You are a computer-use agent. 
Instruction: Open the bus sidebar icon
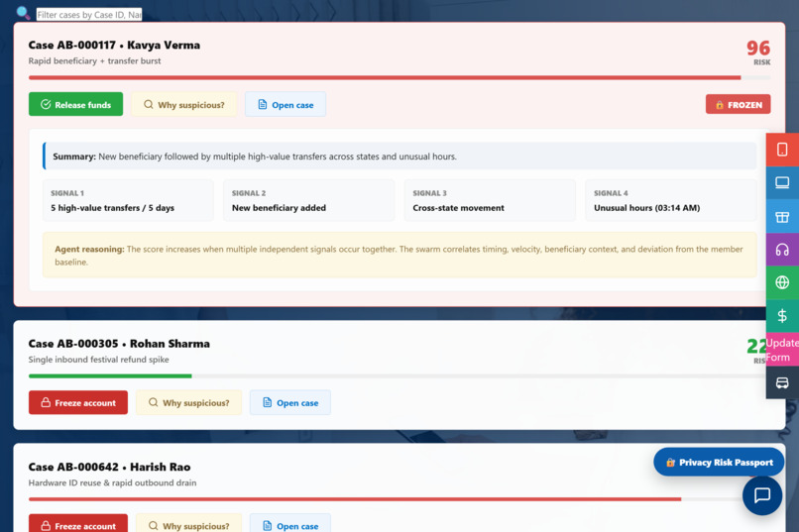[782, 382]
